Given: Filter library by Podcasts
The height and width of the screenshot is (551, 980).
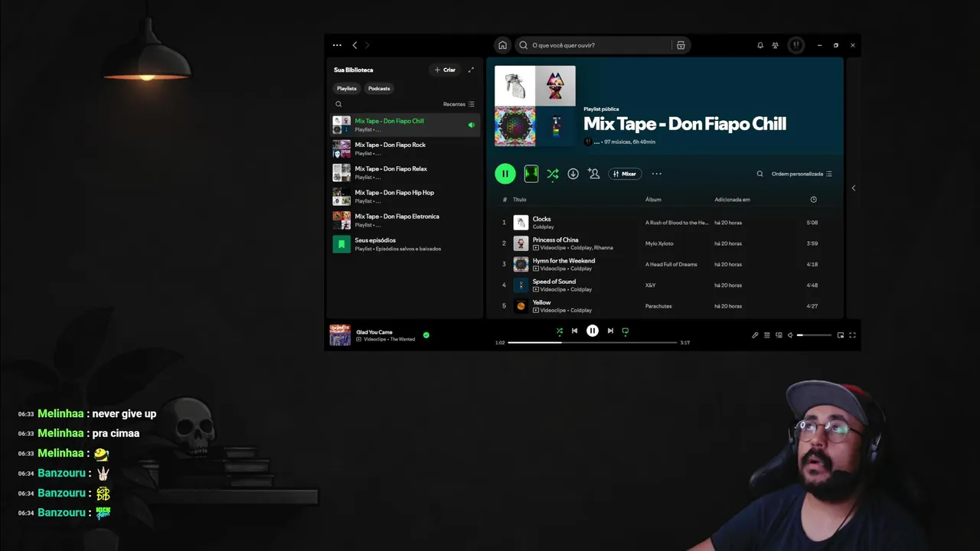Looking at the screenshot, I should tap(379, 88).
